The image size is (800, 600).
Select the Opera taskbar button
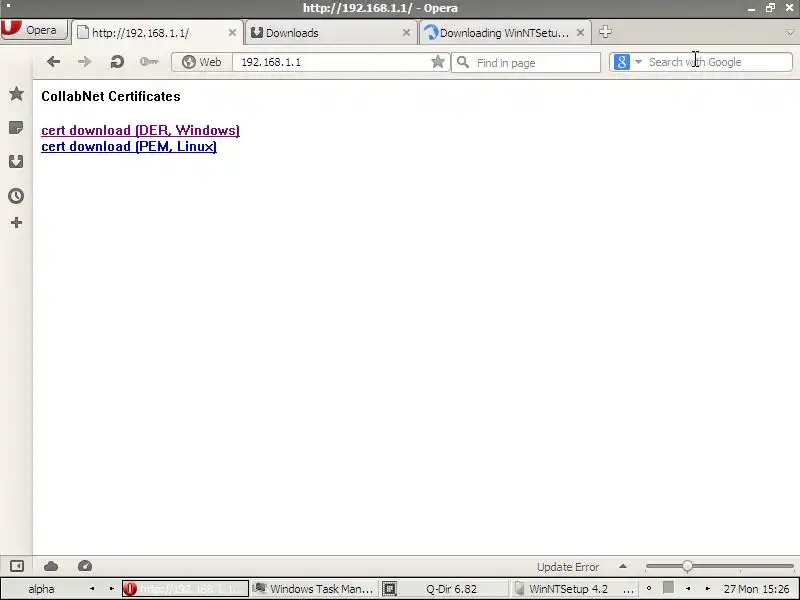click(186, 589)
